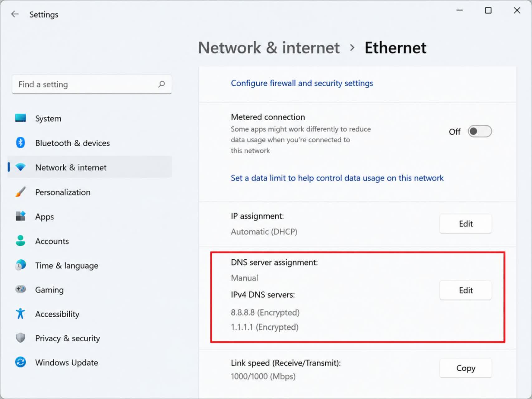Edit the DNS server assignment
The height and width of the screenshot is (399, 532).
pos(466,291)
